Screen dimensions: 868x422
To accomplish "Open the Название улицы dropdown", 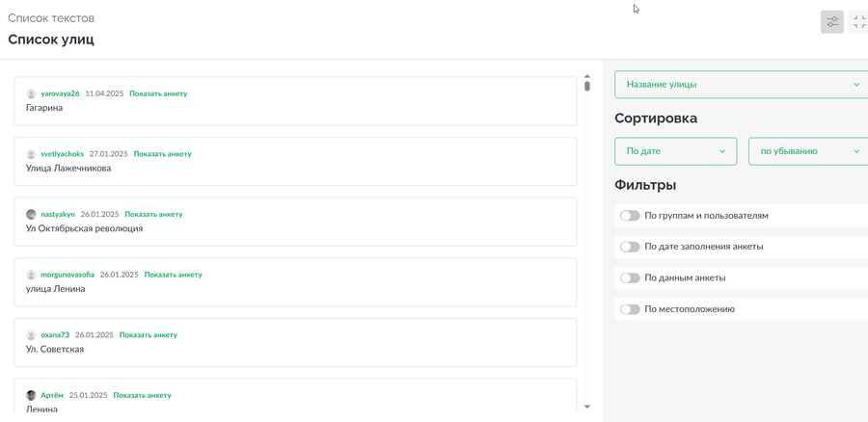I will (742, 85).
